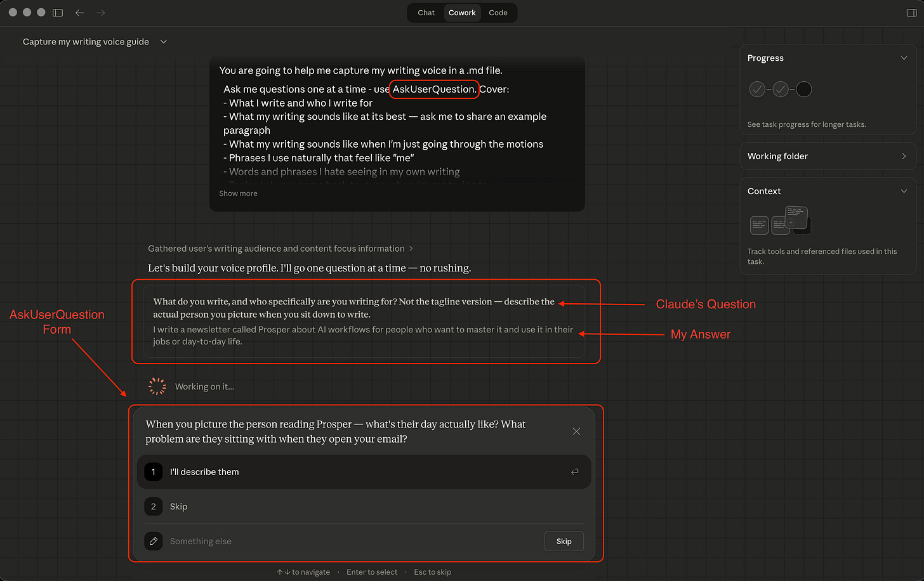Click the 'Working on it...' status text
The image size is (924, 581).
tap(204, 386)
